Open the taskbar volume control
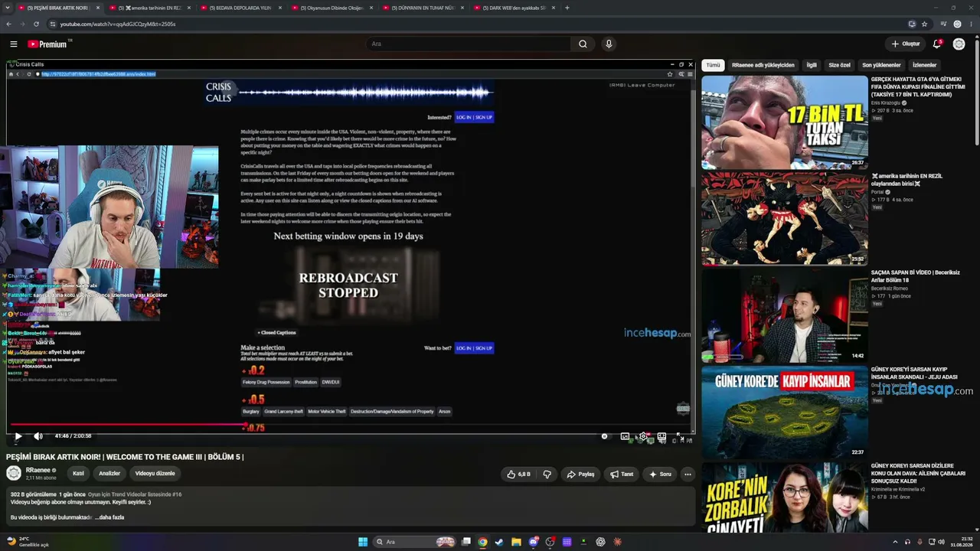 click(941, 542)
